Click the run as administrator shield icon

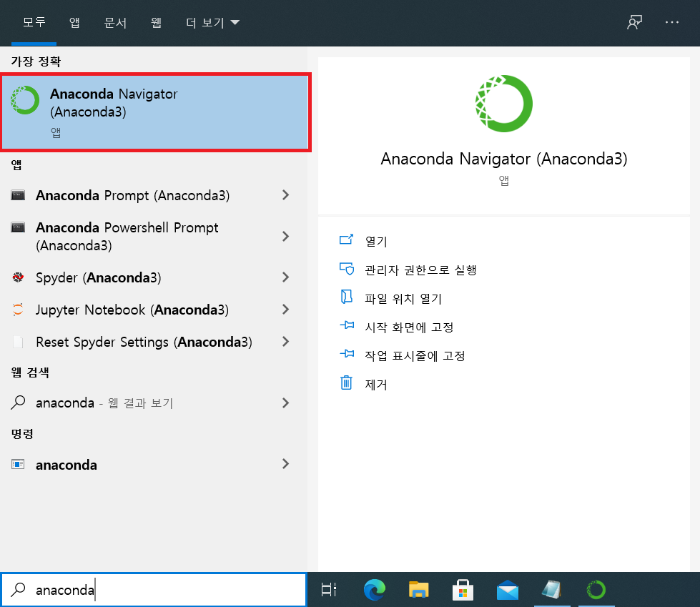[347, 269]
